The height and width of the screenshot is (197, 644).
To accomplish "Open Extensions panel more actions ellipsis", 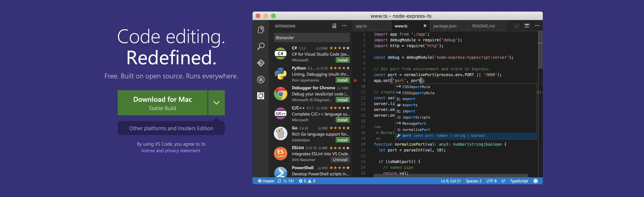I will pyautogui.click(x=344, y=26).
